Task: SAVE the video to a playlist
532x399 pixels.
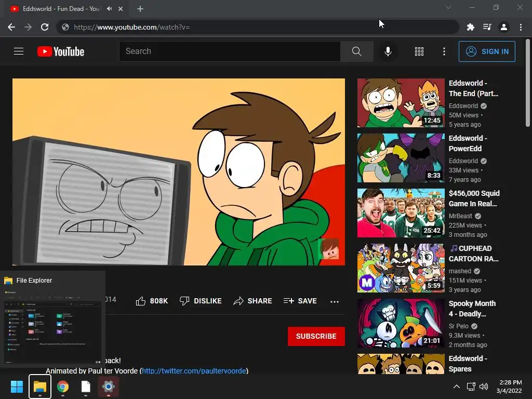Action: point(300,301)
